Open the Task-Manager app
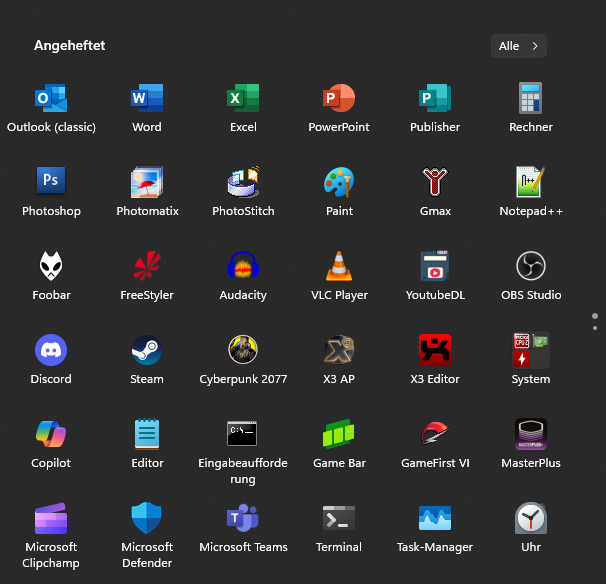Screen dimensions: 606x584 tap(435, 518)
